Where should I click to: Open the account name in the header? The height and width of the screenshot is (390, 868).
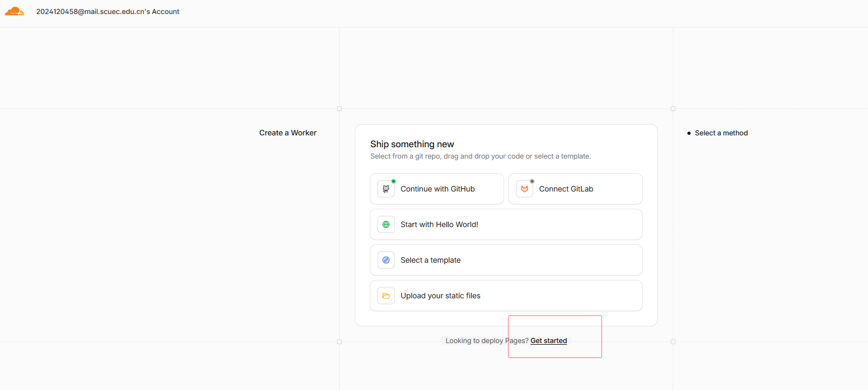(x=108, y=11)
